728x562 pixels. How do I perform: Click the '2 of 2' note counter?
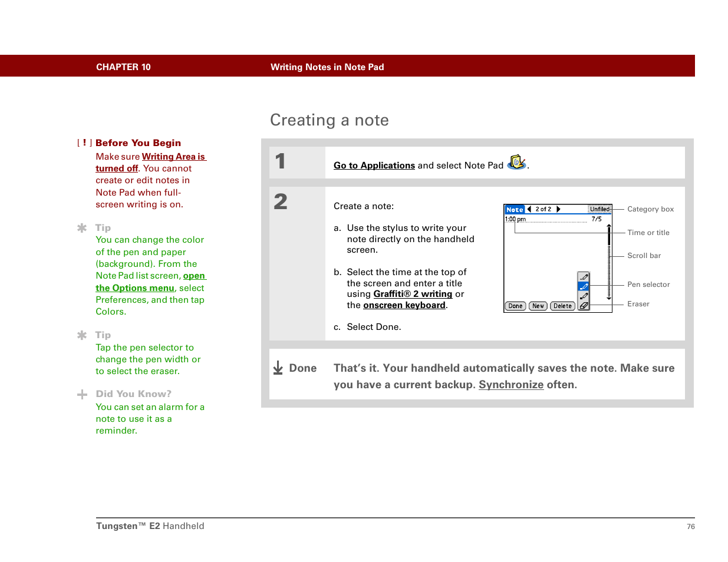[x=543, y=209]
